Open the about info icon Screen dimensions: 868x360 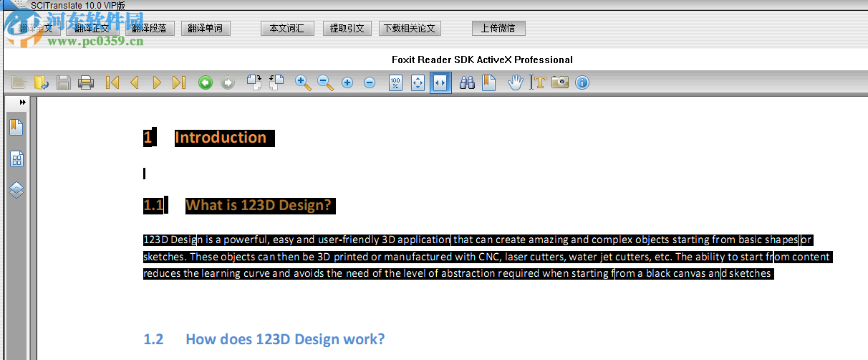coord(582,82)
